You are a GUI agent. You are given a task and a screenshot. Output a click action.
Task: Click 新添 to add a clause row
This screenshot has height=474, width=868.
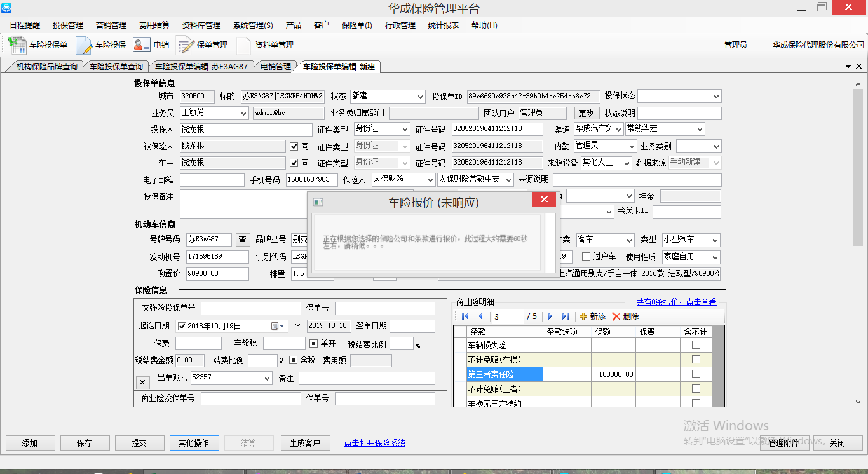pos(592,316)
